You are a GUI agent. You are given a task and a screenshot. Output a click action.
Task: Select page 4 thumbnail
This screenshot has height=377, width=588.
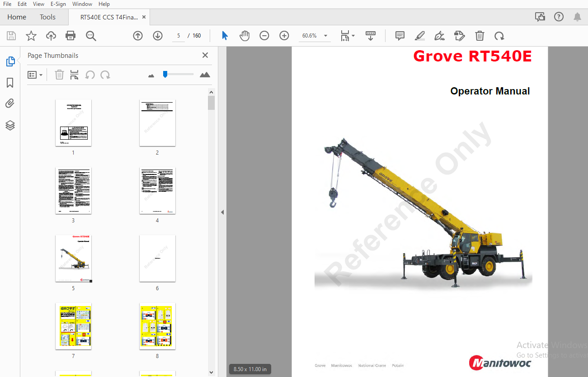pos(157,190)
